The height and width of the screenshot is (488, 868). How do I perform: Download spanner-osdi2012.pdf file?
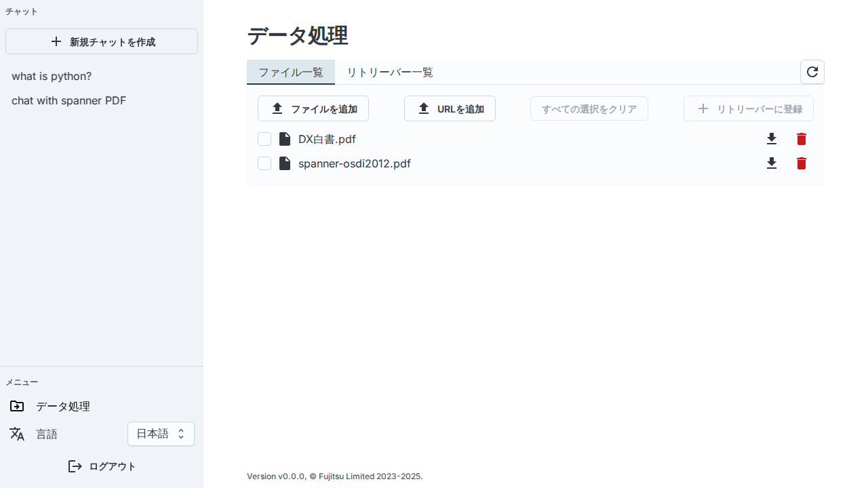tap(772, 163)
